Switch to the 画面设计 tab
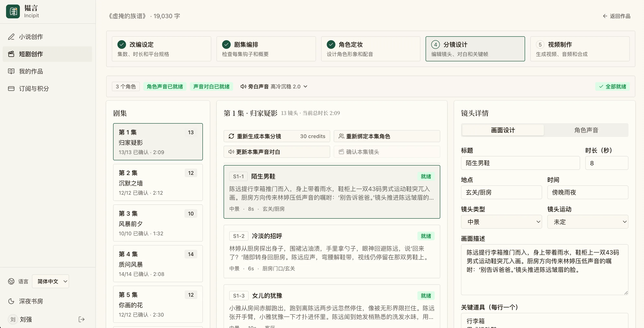The height and width of the screenshot is (328, 644). point(503,130)
